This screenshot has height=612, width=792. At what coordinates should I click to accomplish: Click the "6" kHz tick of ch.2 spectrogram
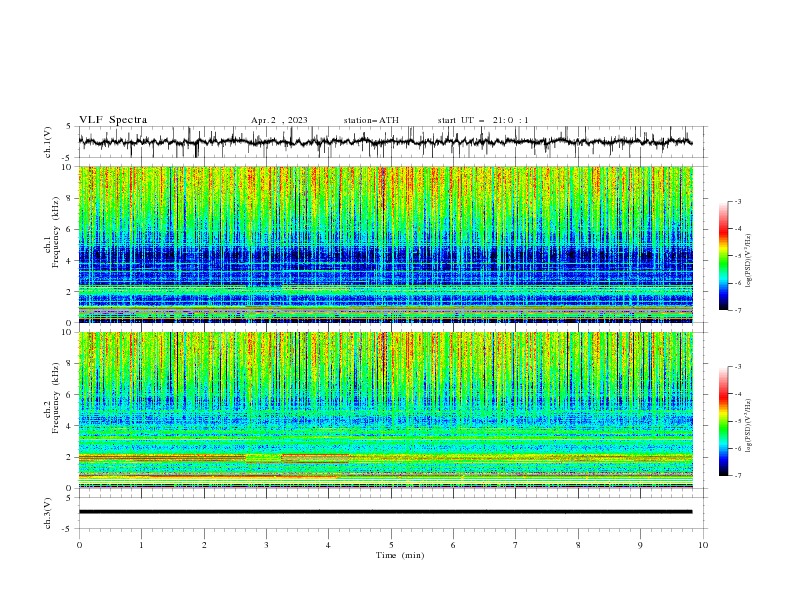point(70,395)
